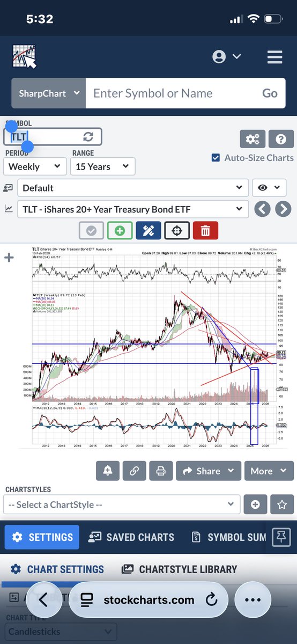
Task: Click the TLT symbol input box
Action: (53, 136)
